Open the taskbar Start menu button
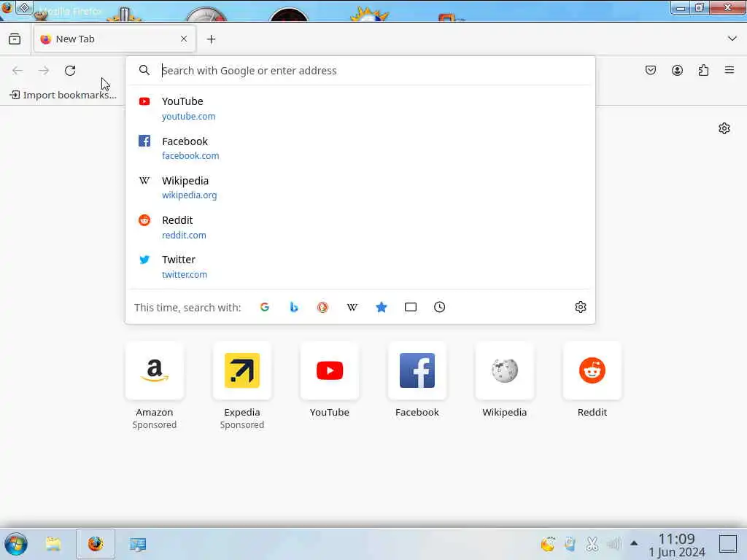Screen dimensions: 747x560 coord(16,544)
